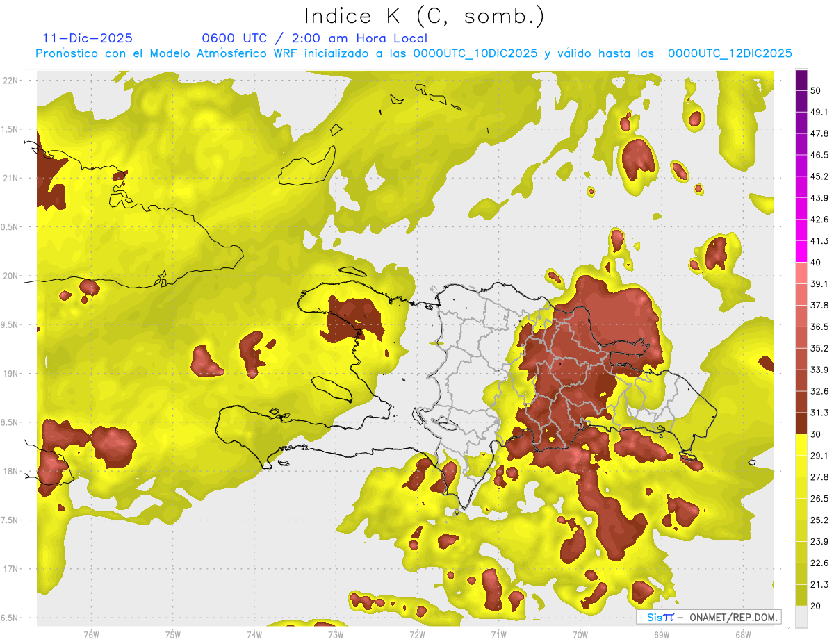Image resolution: width=834 pixels, height=644 pixels.
Task: Click the color scale value "43.9"
Action: (819, 197)
